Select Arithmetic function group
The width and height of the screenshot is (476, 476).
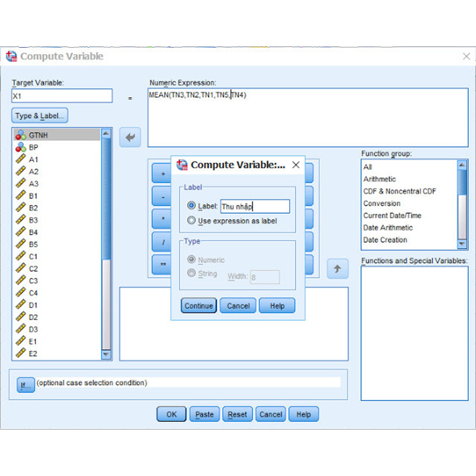click(x=410, y=179)
